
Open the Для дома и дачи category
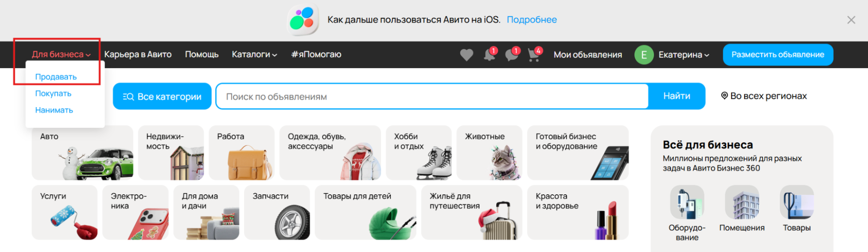(206, 213)
